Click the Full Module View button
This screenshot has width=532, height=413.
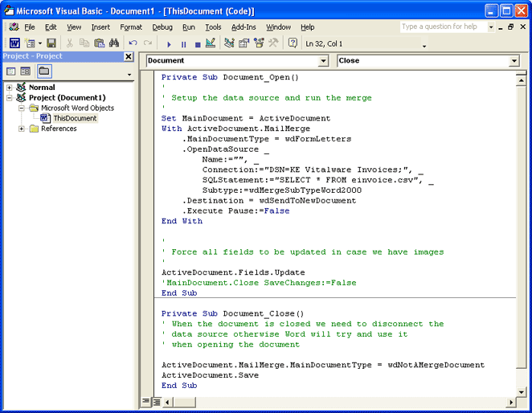tap(157, 402)
